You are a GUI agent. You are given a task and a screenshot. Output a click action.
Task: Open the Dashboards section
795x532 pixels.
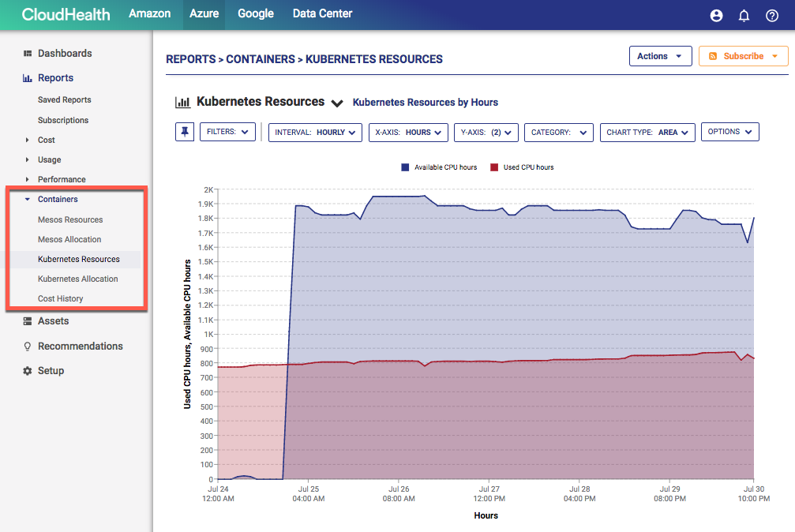[65, 53]
